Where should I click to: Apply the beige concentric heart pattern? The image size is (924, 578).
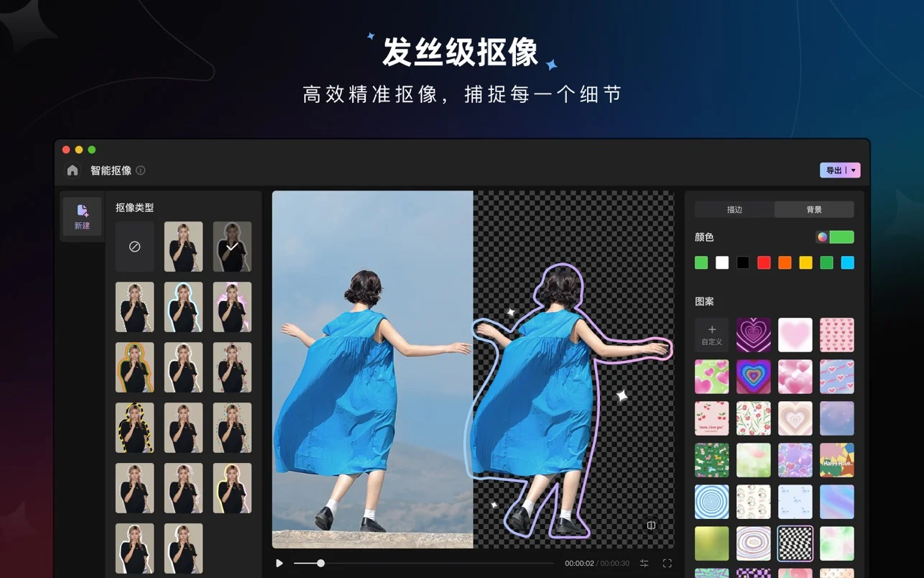[x=795, y=418]
